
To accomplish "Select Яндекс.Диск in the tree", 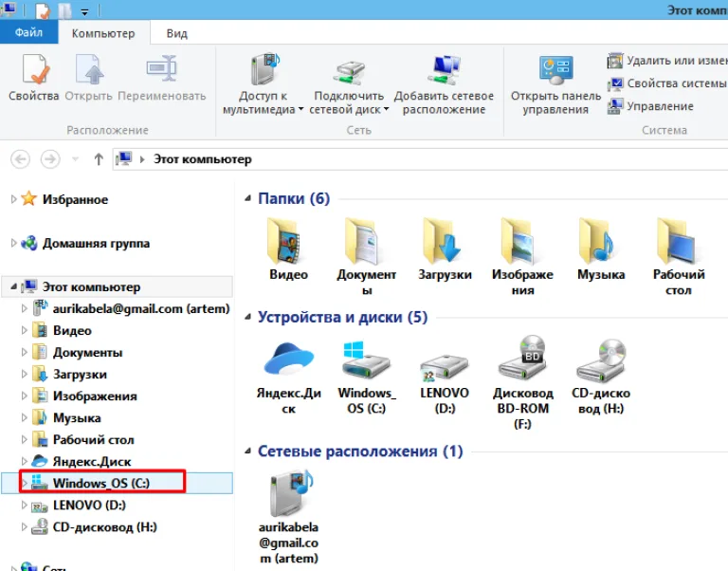I will click(92, 461).
